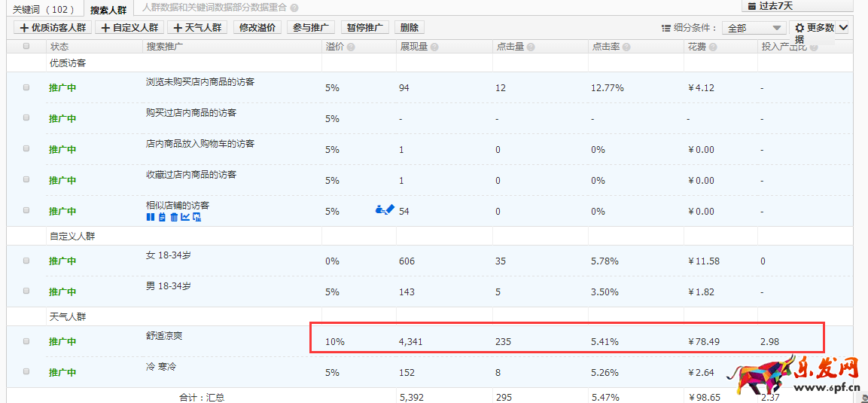
Task: Click the 暂停推广 button
Action: point(364,28)
